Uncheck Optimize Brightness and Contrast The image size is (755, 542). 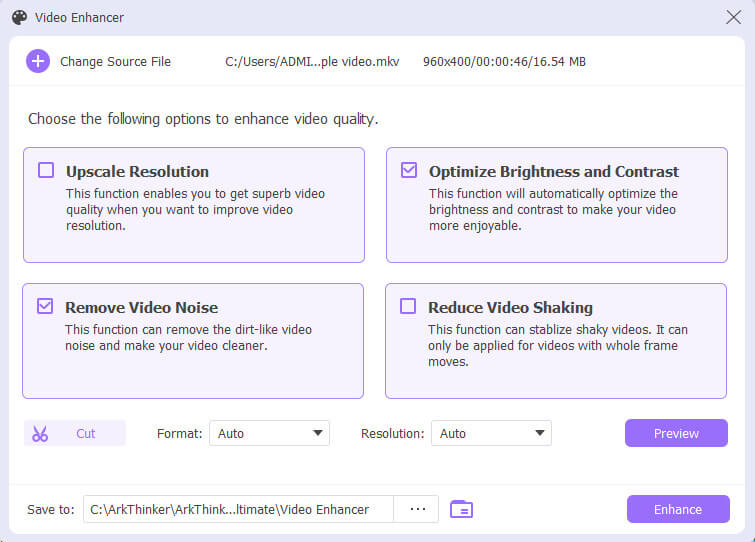tap(409, 170)
